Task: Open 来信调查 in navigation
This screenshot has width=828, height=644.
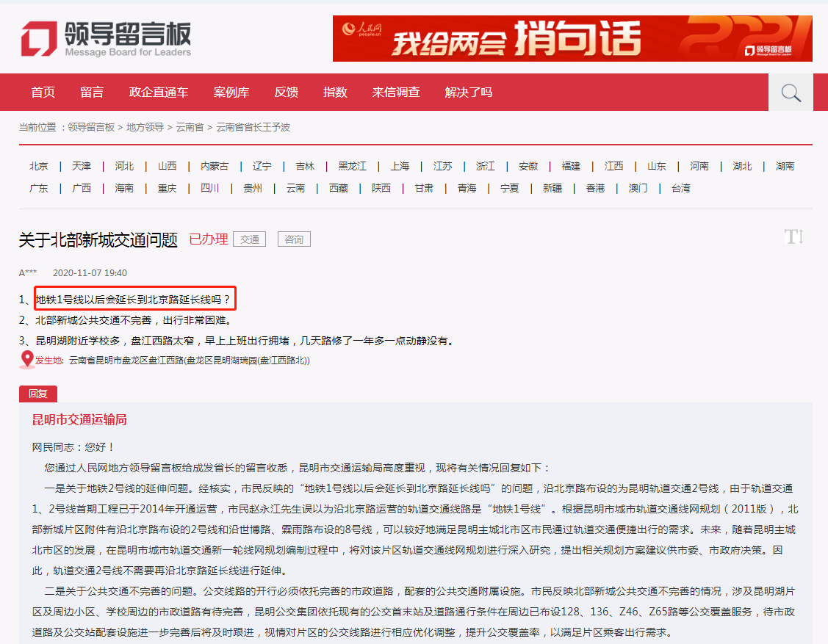Action: pyautogui.click(x=396, y=93)
